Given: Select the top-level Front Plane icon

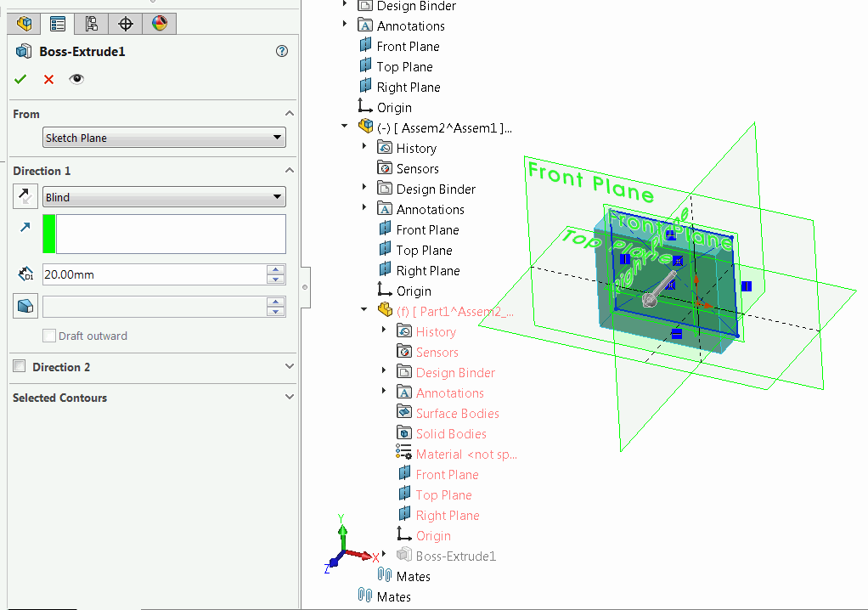Looking at the screenshot, I should click(365, 45).
